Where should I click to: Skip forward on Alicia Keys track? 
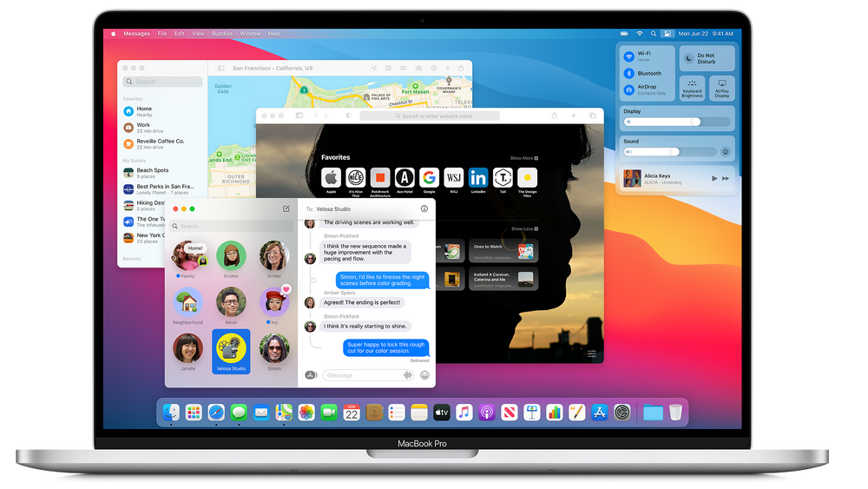pyautogui.click(x=726, y=178)
